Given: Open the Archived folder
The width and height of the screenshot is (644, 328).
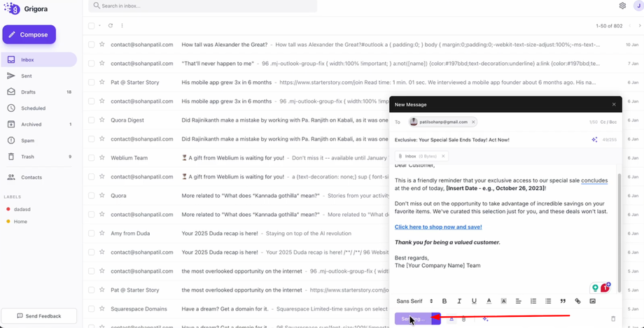Looking at the screenshot, I should point(38,124).
